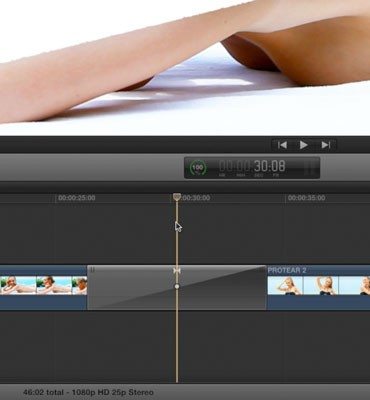The width and height of the screenshot is (370, 400).
Task: Go to the previous edit point
Action: (282, 145)
